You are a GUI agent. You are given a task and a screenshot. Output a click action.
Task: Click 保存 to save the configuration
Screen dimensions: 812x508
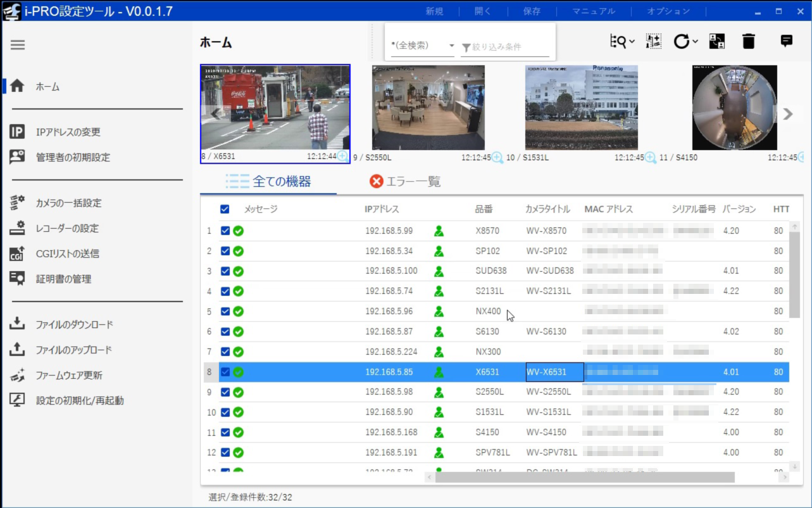(x=531, y=11)
